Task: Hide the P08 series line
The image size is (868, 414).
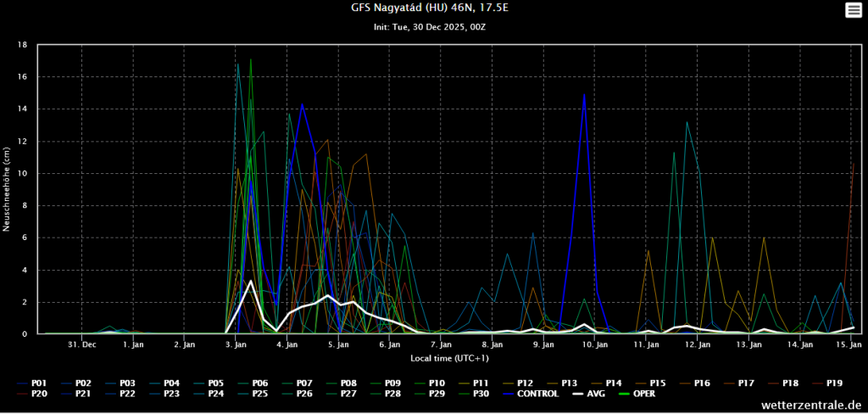Action: pos(348,383)
